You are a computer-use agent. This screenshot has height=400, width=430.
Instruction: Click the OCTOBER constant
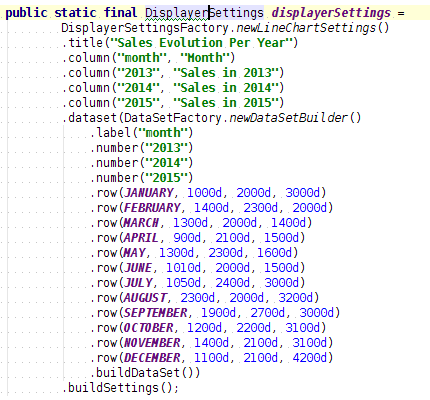[x=149, y=328]
